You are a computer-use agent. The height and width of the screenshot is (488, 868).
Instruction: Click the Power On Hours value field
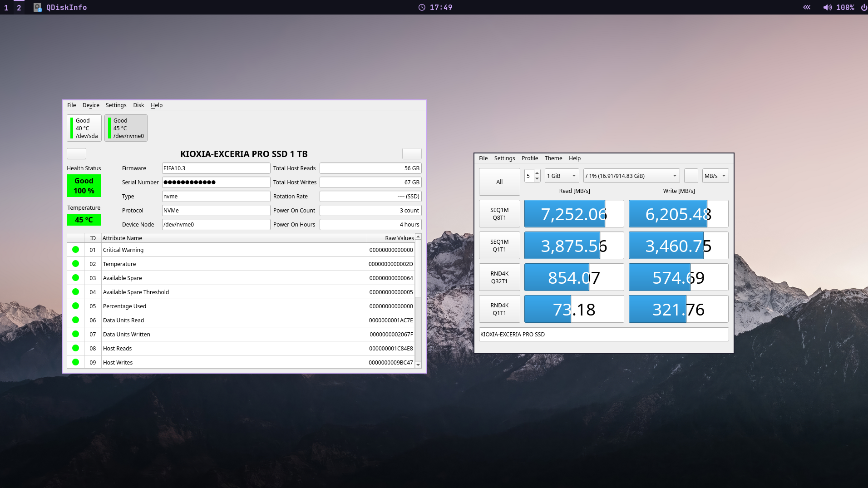(370, 225)
